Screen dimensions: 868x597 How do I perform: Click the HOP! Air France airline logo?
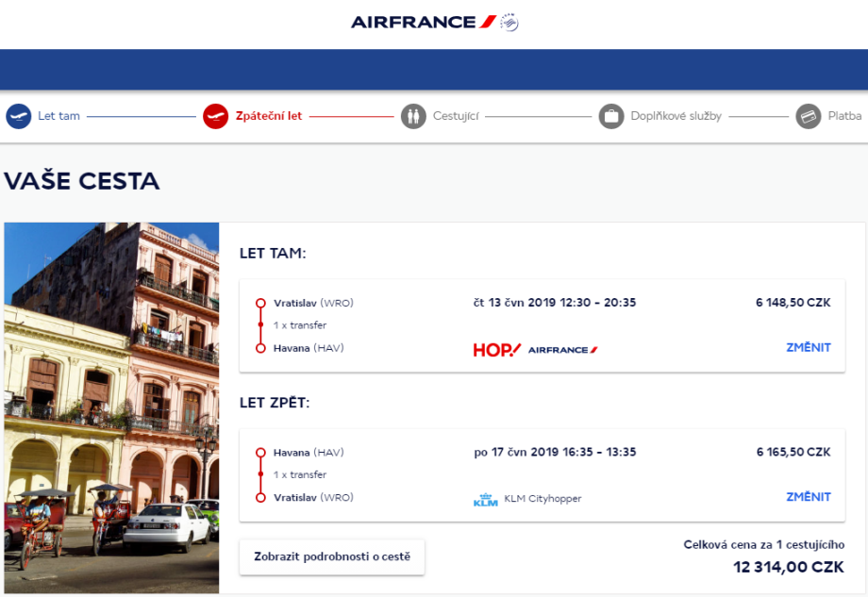535,349
